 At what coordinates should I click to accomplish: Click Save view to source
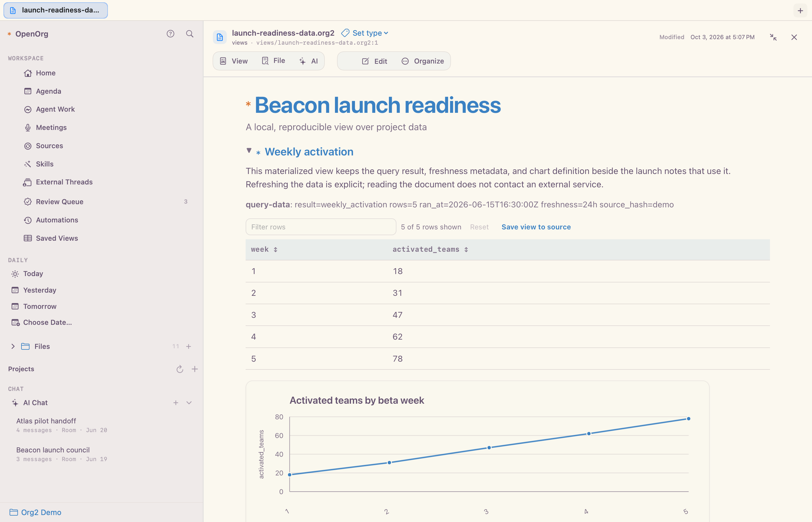[536, 227]
